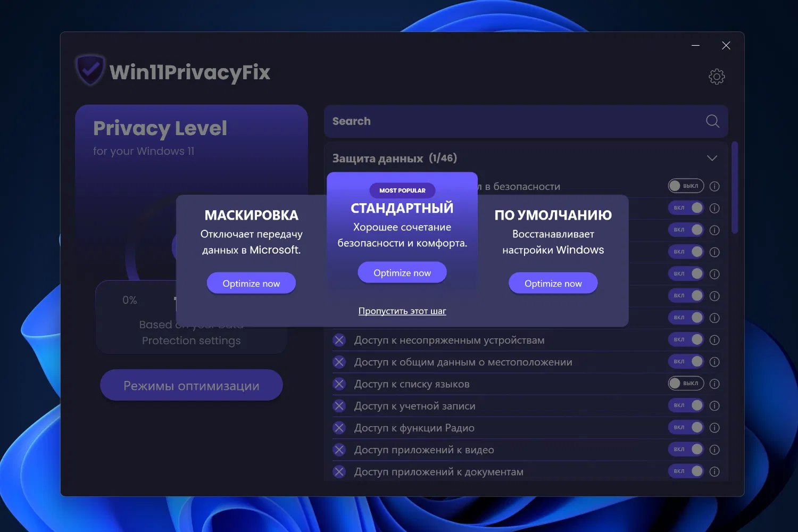Click into the Search input field

coord(526,121)
